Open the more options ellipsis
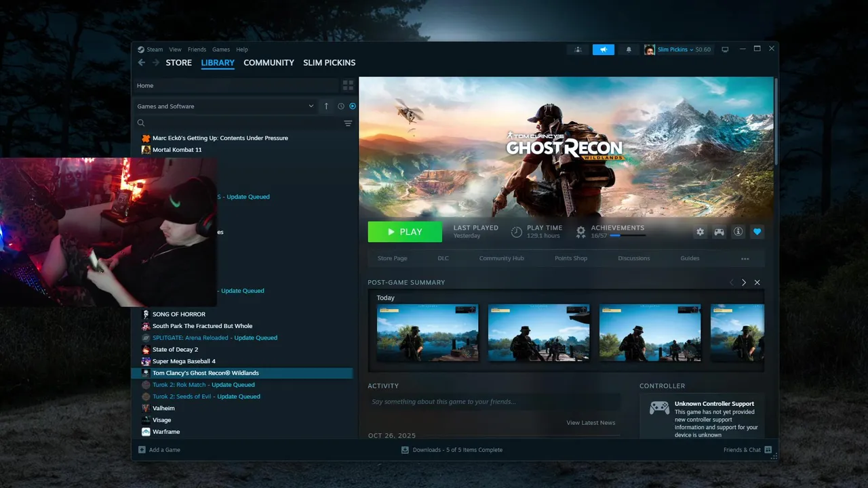Viewport: 868px width, 488px height. [x=745, y=259]
